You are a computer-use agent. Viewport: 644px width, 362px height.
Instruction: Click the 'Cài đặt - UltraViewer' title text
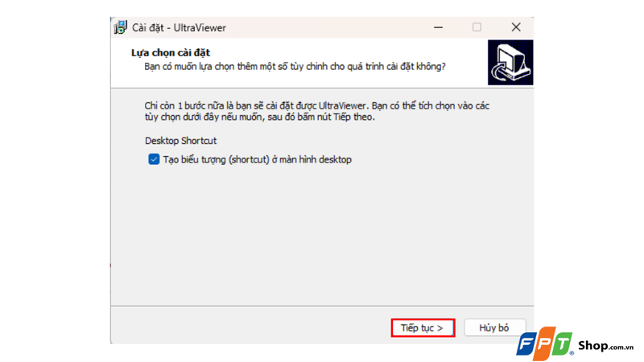[179, 28]
